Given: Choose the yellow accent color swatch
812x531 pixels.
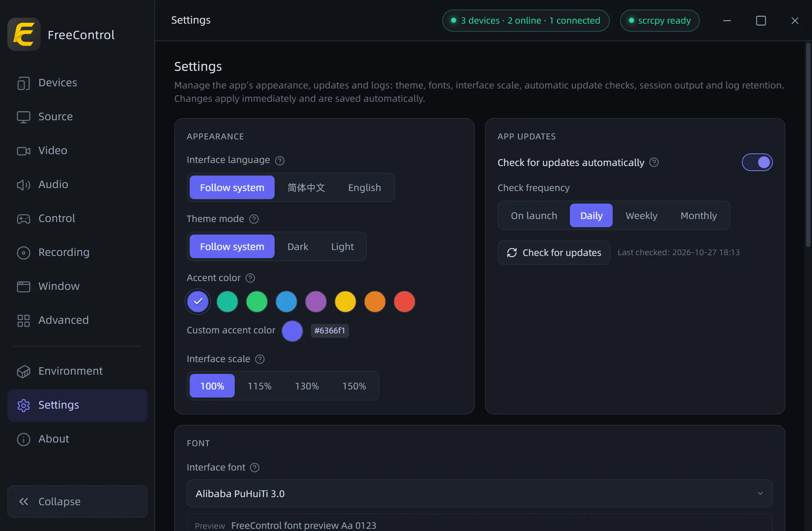Looking at the screenshot, I should point(345,302).
